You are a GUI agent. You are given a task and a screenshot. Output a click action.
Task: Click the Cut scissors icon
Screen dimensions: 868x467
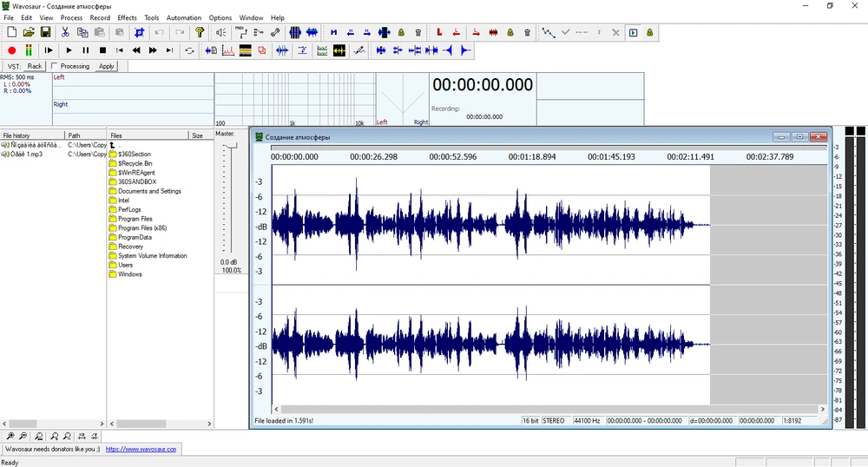pos(66,32)
